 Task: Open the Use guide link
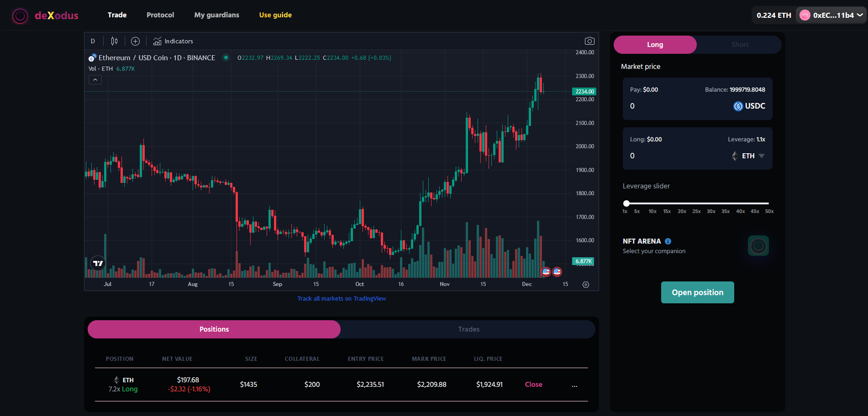click(275, 15)
